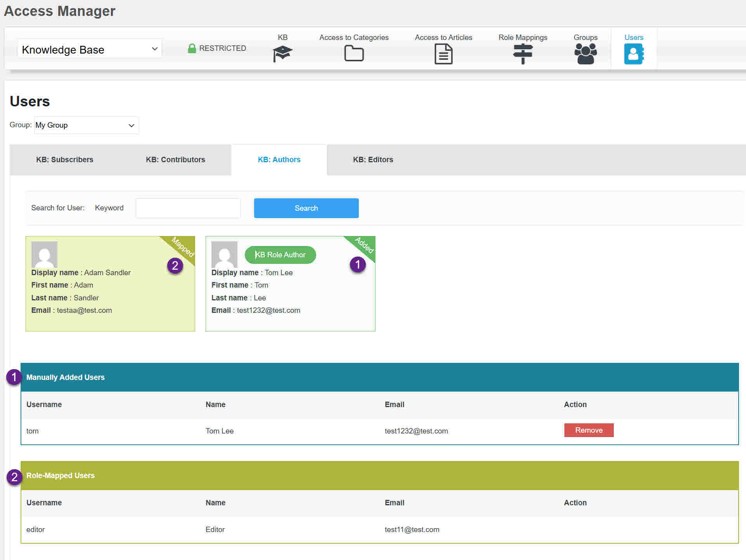
Task: Open the KB graduation cap icon
Action: pos(282,54)
